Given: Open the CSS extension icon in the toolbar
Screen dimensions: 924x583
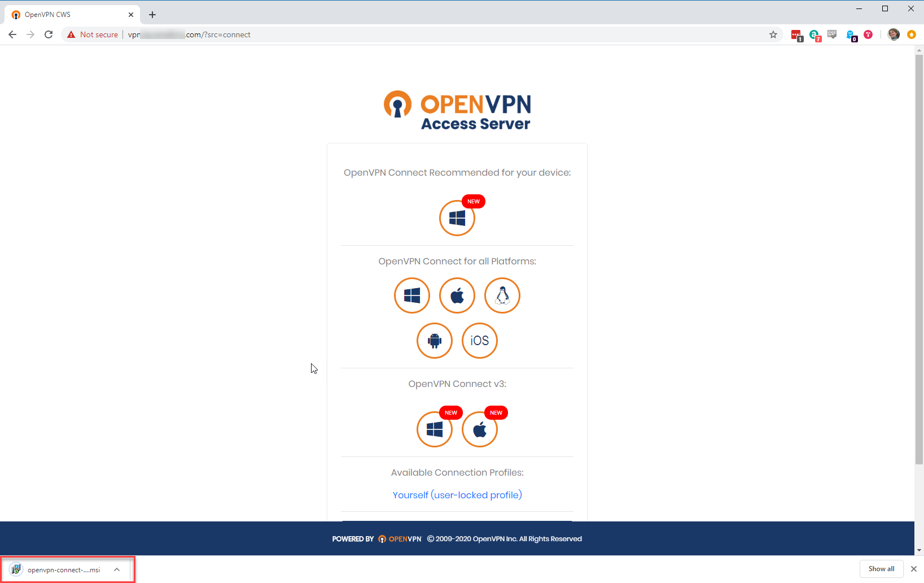Looking at the screenshot, I should (x=832, y=34).
